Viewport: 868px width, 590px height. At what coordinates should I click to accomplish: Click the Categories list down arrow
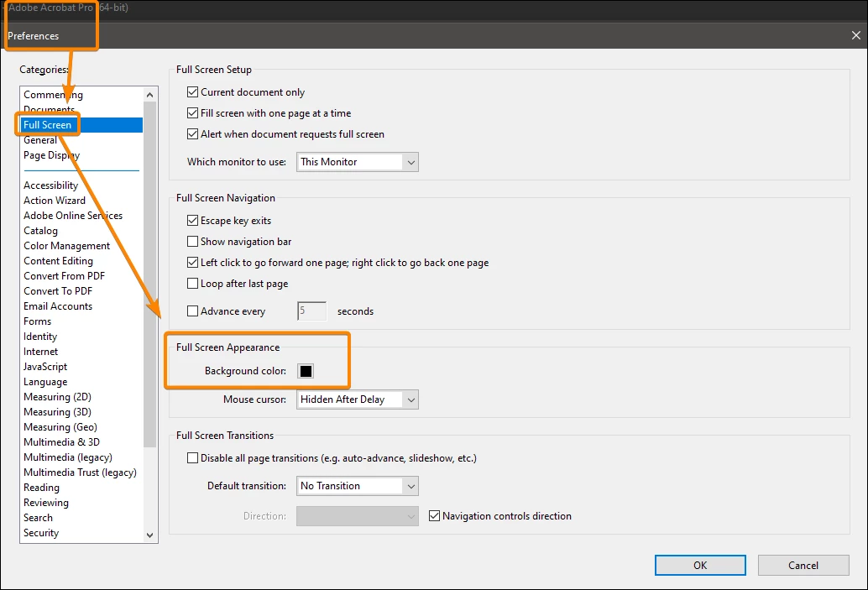[x=149, y=535]
